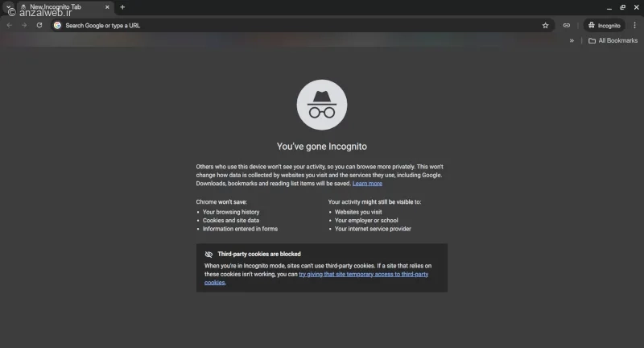Select the New Incognito Tab tab

click(60, 7)
